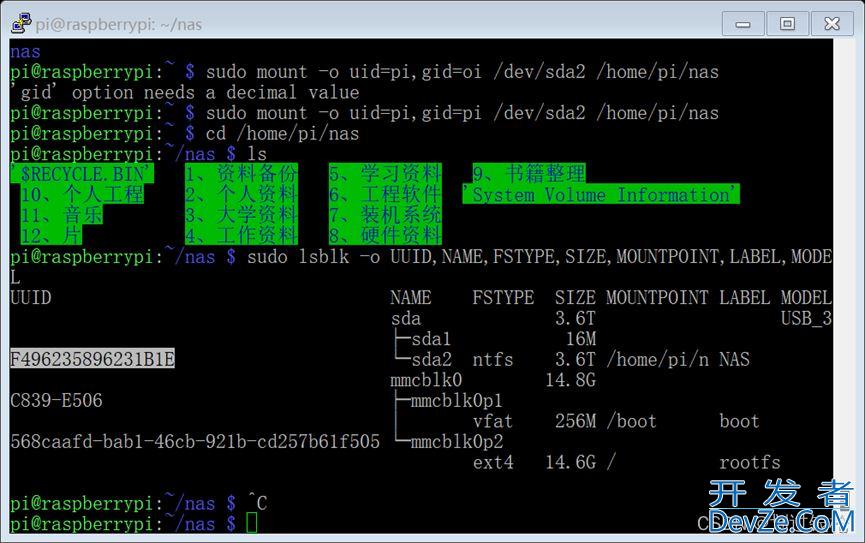
Task: Click the 14.6G size value
Action: coord(570,462)
